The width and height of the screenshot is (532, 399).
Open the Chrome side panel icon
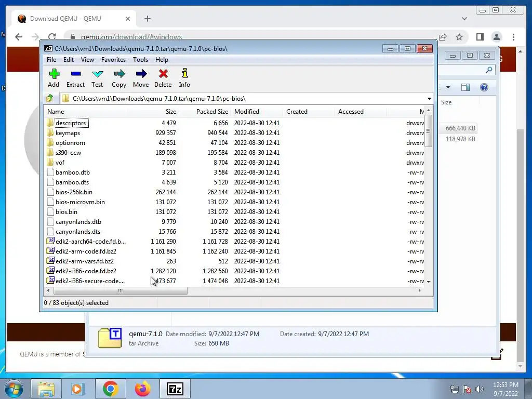pyautogui.click(x=480, y=37)
